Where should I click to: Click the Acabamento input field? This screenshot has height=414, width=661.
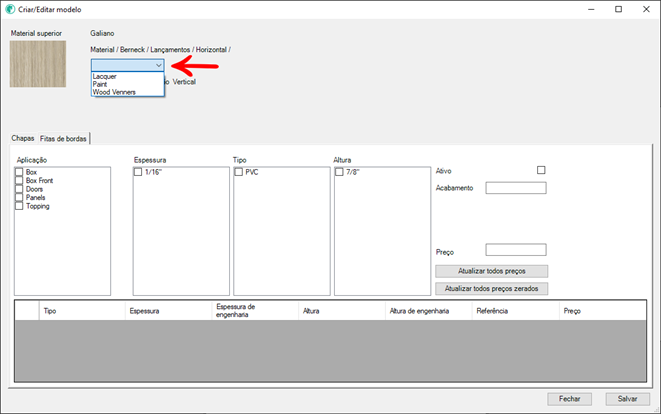(x=516, y=188)
